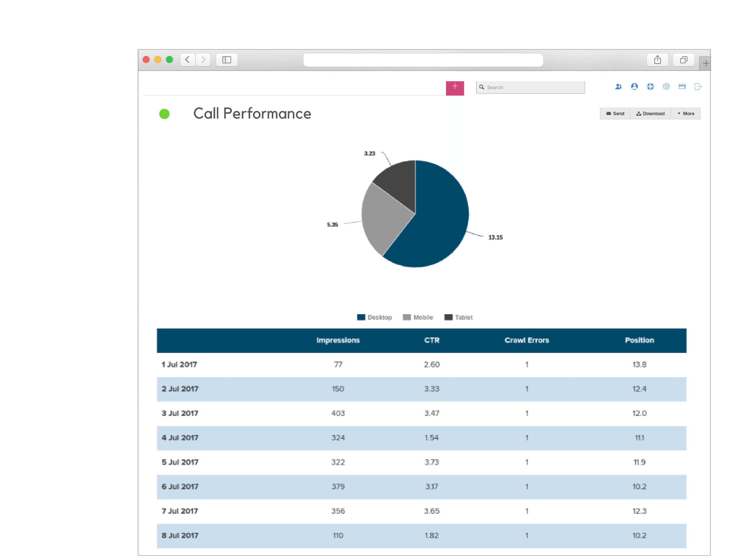
Task: Click the Send button
Action: tap(615, 113)
